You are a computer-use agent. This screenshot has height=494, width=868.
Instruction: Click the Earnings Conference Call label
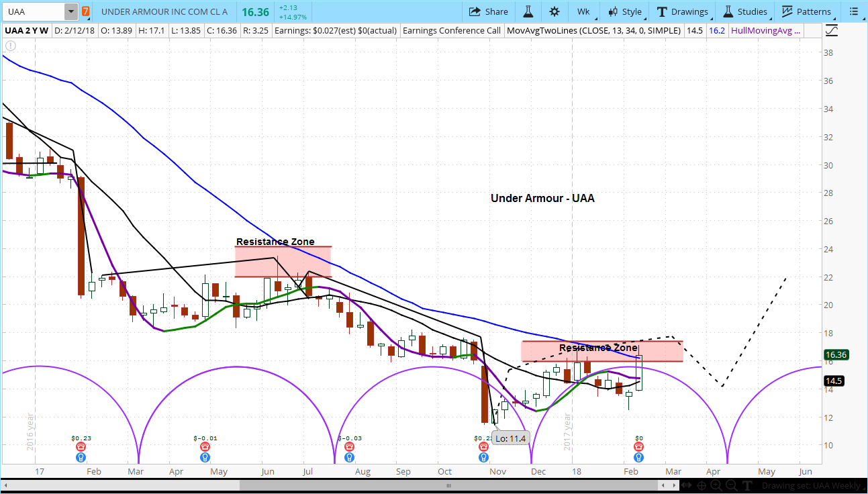(x=451, y=30)
